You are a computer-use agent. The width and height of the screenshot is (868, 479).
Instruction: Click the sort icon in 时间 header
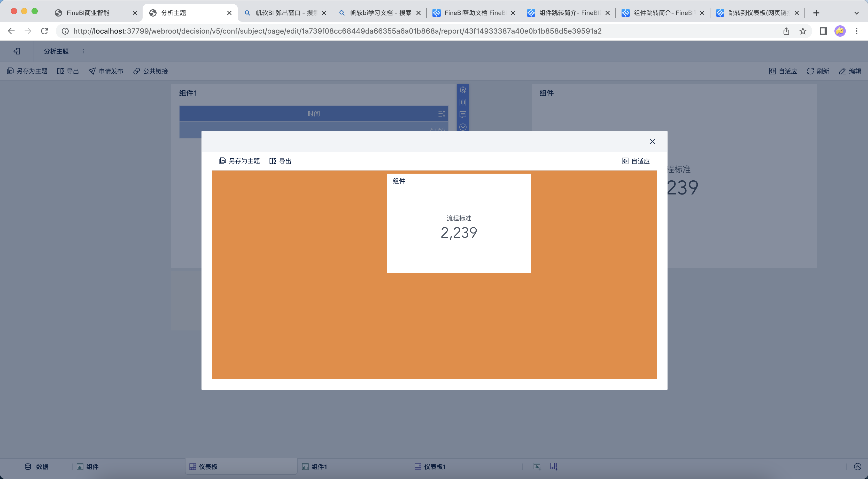coord(441,114)
